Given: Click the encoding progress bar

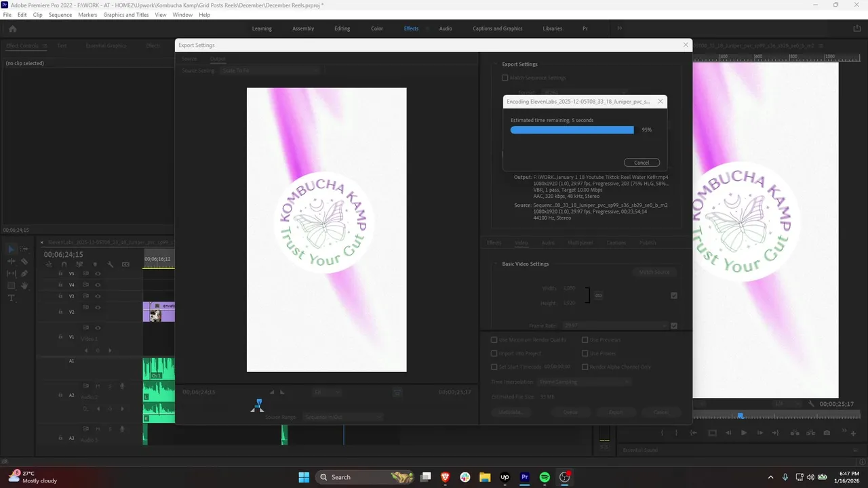Looking at the screenshot, I should click(x=572, y=129).
